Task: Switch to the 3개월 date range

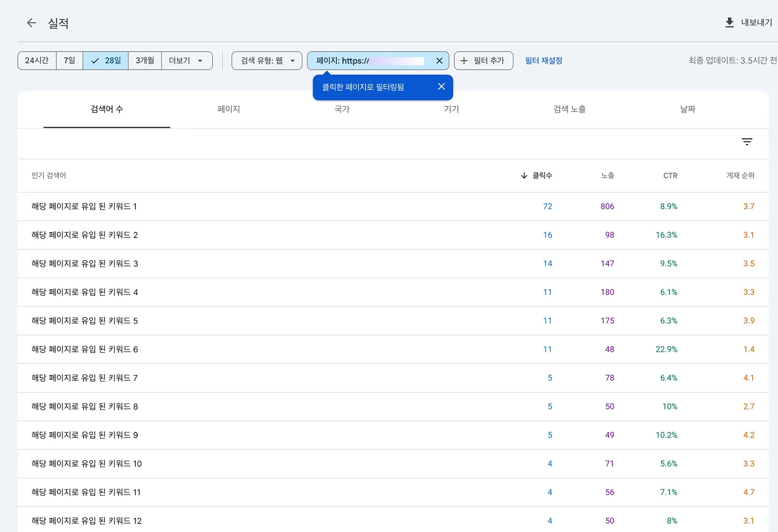Action: tap(145, 60)
